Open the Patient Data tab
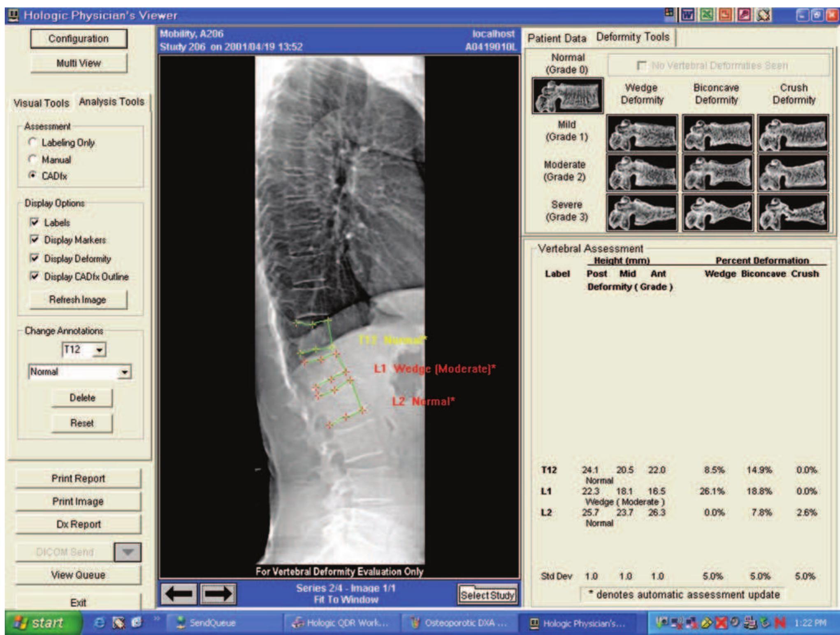 click(x=557, y=38)
